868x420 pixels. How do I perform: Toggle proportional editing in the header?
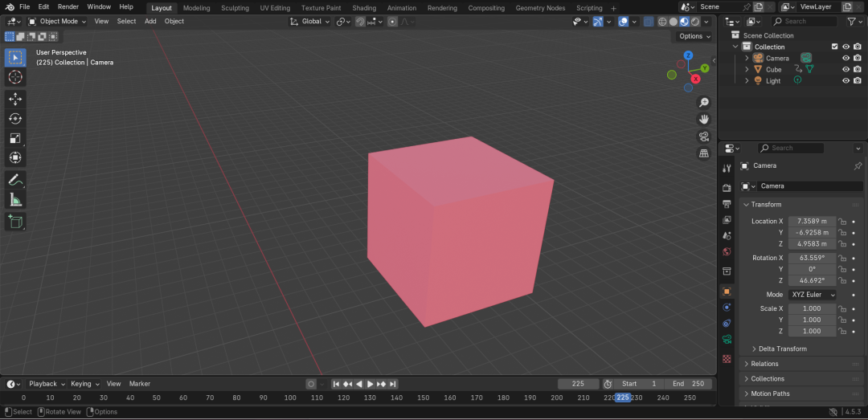392,22
